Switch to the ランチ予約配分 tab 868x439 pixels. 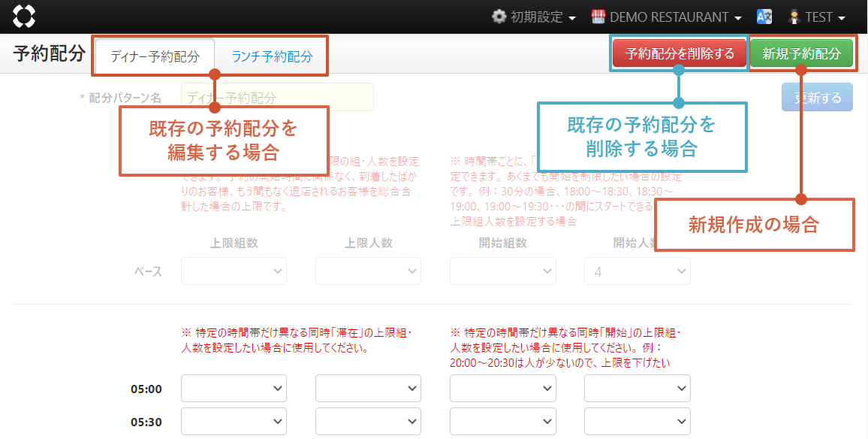272,56
